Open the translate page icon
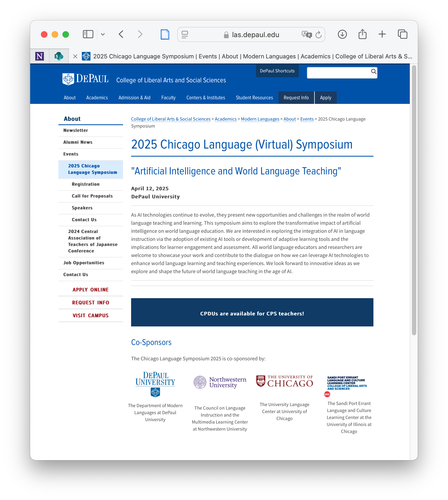 pyautogui.click(x=307, y=34)
